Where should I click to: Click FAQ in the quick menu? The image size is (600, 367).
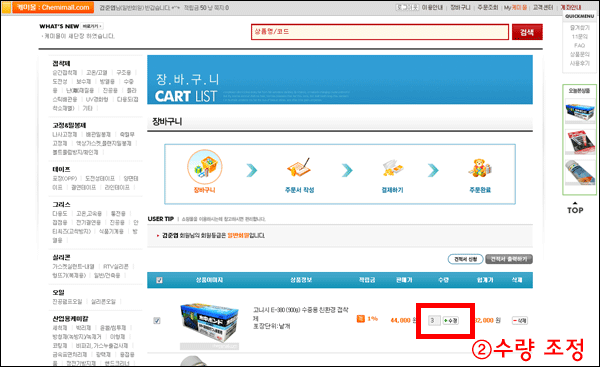[x=580, y=45]
